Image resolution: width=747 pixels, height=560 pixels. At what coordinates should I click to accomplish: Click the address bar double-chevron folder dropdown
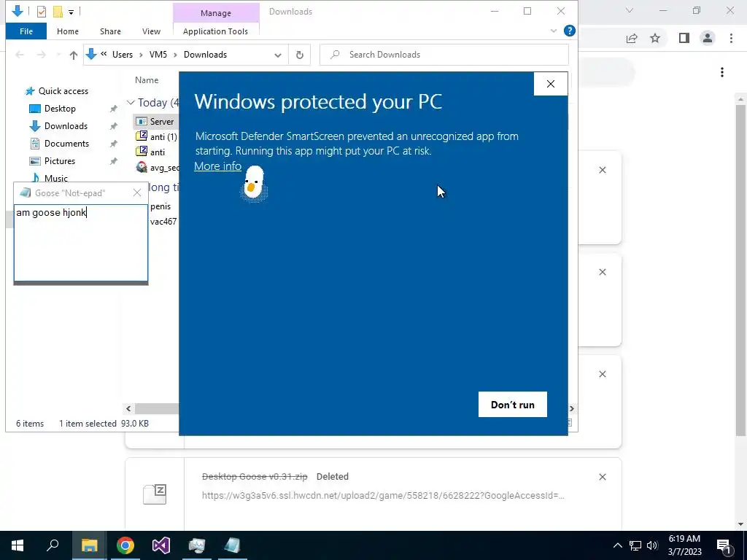pyautogui.click(x=104, y=54)
